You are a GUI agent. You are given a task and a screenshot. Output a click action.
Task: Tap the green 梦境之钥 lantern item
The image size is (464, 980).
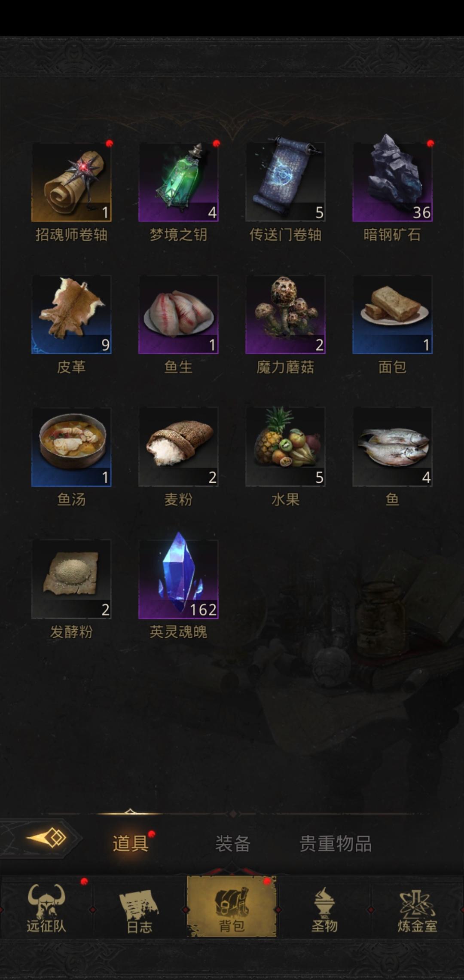[178, 182]
